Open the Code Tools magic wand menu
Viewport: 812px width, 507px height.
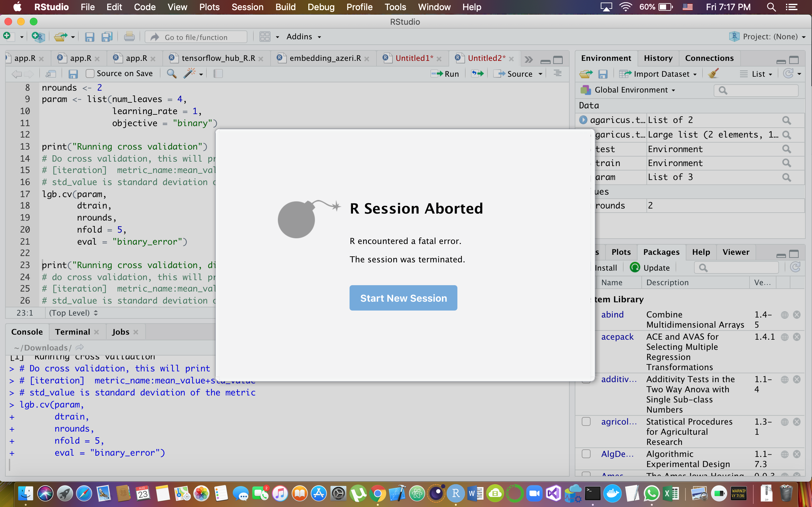[x=190, y=74]
